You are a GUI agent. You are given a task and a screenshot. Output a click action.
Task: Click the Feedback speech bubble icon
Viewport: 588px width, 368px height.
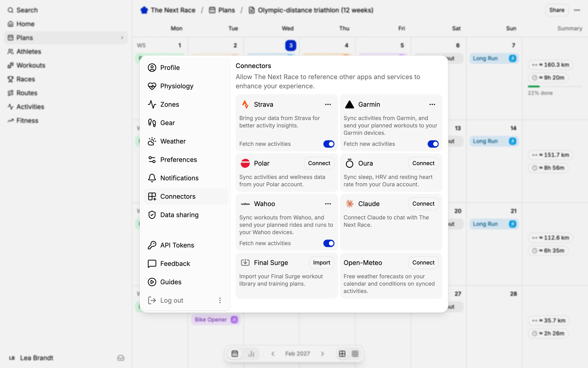click(152, 264)
